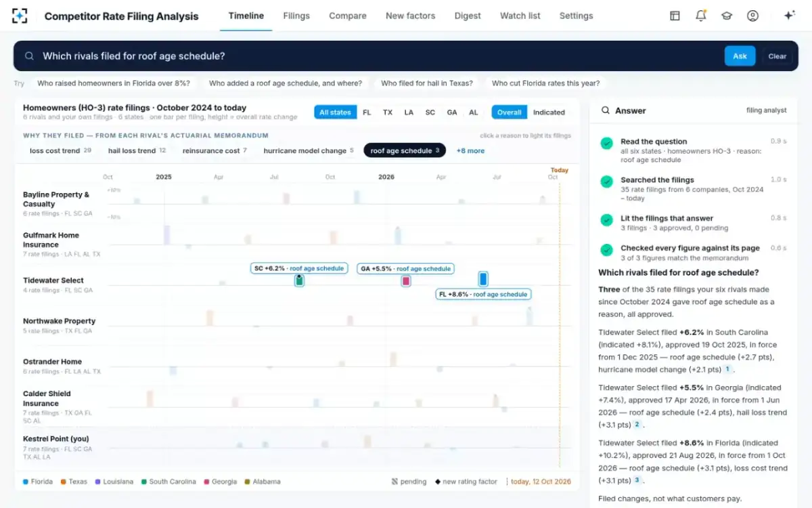Click the 'filing analyst' label
Viewport: 812px width, 508px height.
[x=767, y=110]
